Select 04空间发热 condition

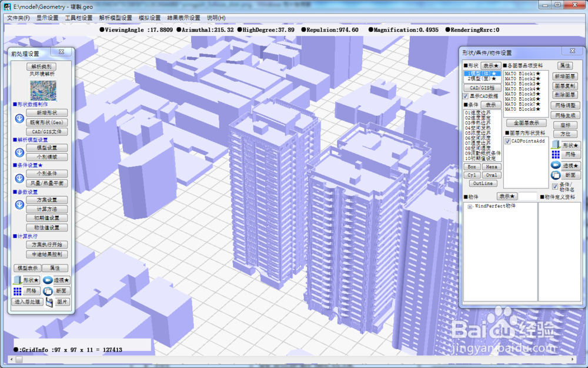(477, 128)
